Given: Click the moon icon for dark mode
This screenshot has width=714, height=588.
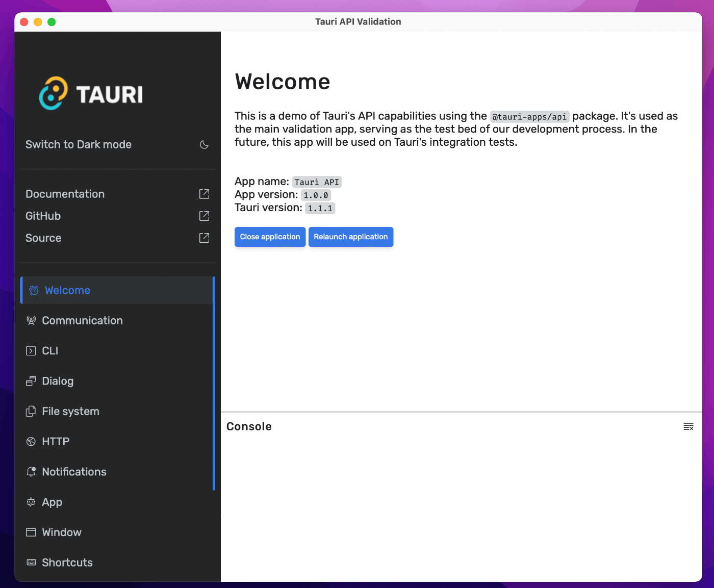Looking at the screenshot, I should point(204,145).
